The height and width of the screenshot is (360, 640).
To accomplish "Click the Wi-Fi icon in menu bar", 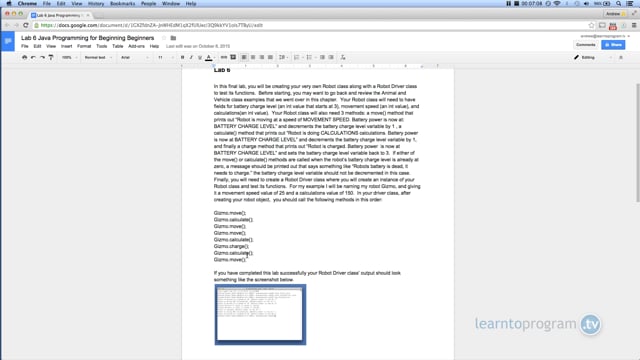I will pyautogui.click(x=557, y=4).
